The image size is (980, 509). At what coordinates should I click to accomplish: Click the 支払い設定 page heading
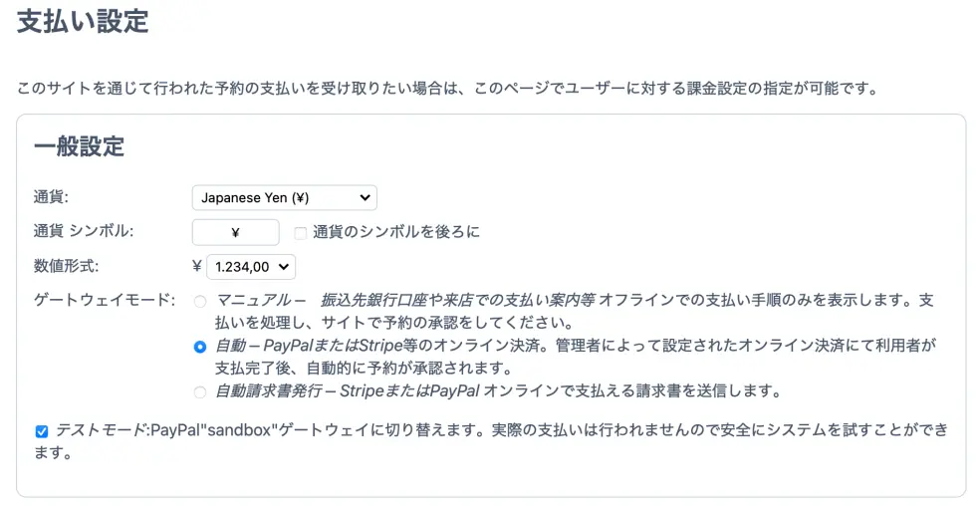tap(83, 22)
